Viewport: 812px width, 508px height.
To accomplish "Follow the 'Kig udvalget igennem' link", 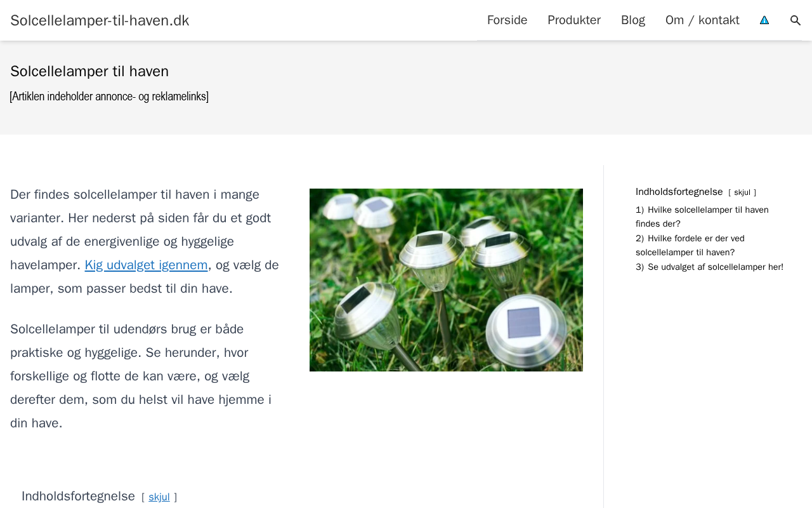I will pos(146,265).
